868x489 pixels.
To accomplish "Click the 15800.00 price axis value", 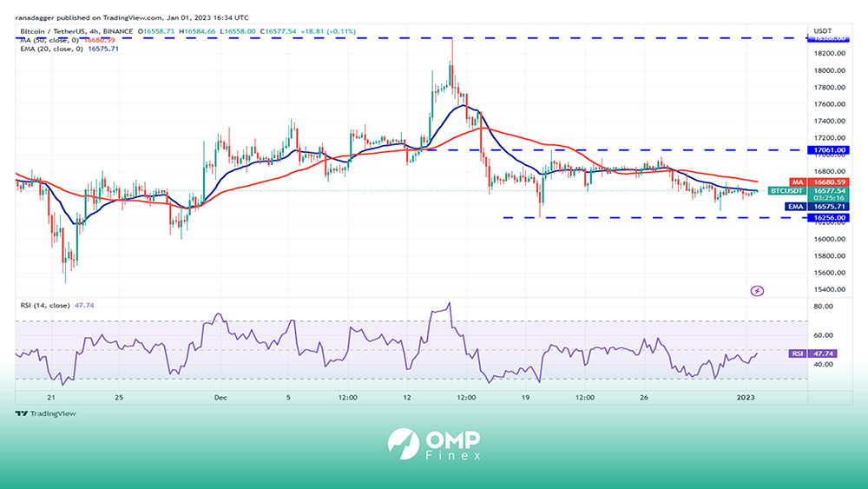I will (x=829, y=256).
